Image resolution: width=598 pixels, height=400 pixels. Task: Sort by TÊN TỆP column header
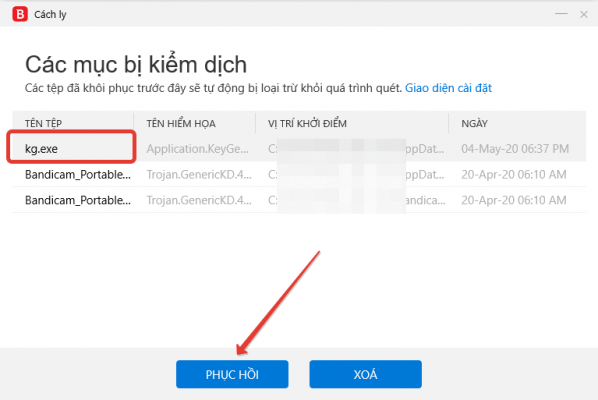click(x=43, y=123)
